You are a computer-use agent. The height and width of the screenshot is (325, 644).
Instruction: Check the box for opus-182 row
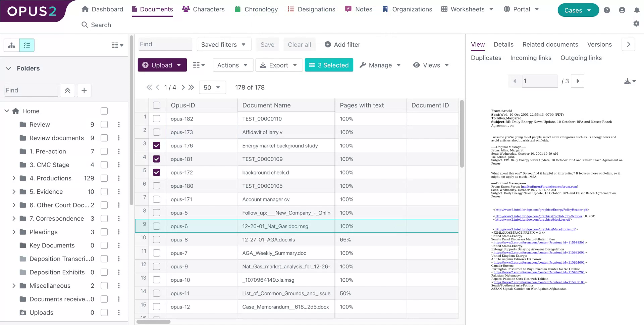pyautogui.click(x=156, y=119)
